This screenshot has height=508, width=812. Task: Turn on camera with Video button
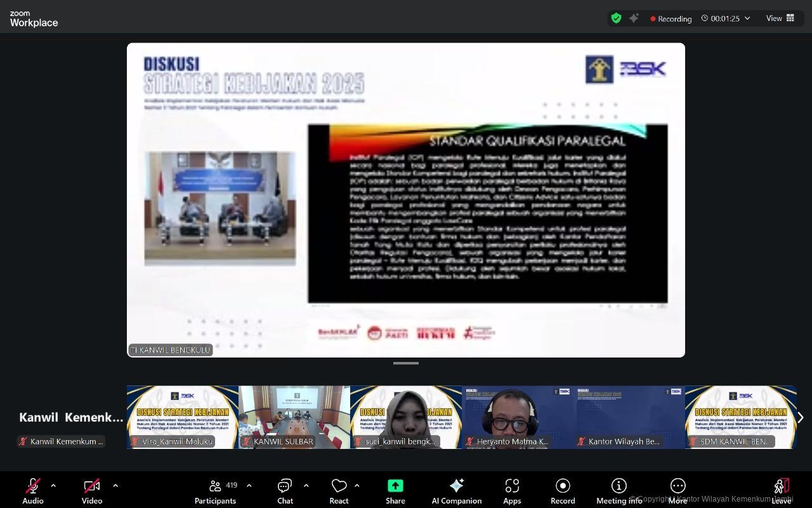(92, 491)
